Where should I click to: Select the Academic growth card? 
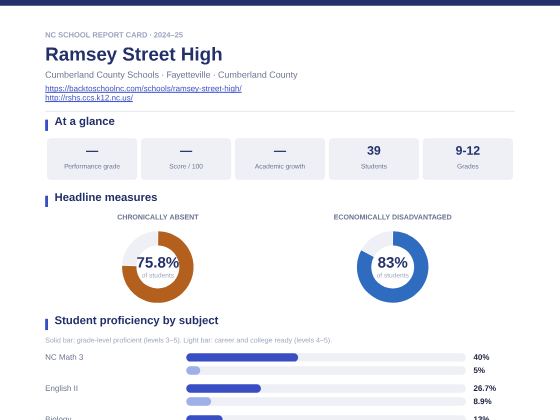(x=280, y=159)
